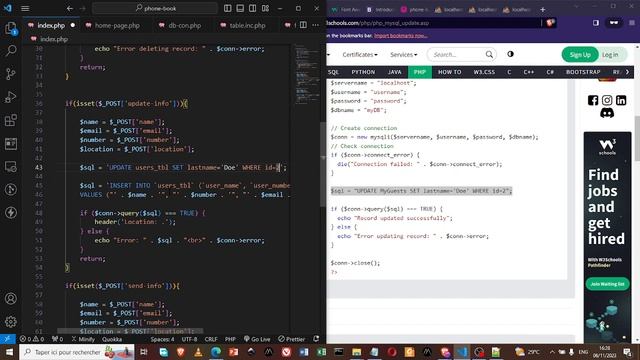Image resolution: width=640 pixels, height=360 pixels.
Task: Open W3Schools Facebook page icon
Action: pyautogui.click(x=593, y=100)
